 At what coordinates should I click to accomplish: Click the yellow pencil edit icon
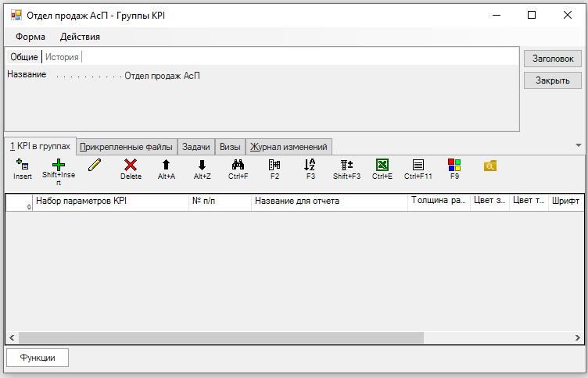(x=95, y=165)
